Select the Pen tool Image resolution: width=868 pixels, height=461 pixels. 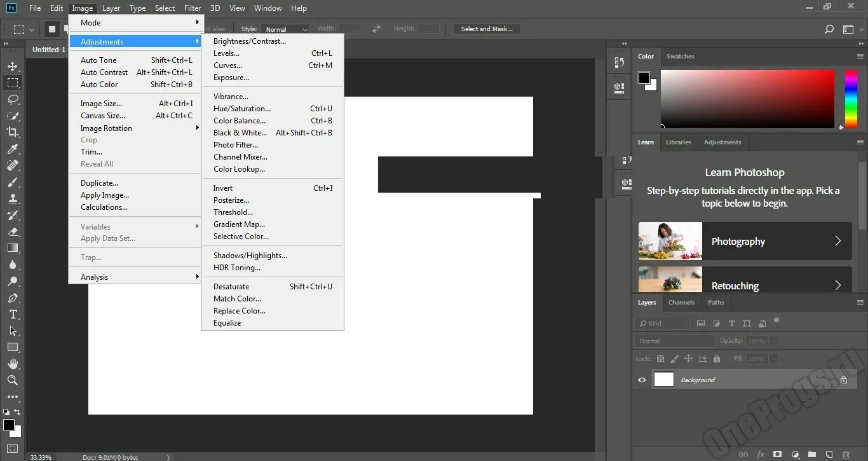pyautogui.click(x=13, y=298)
